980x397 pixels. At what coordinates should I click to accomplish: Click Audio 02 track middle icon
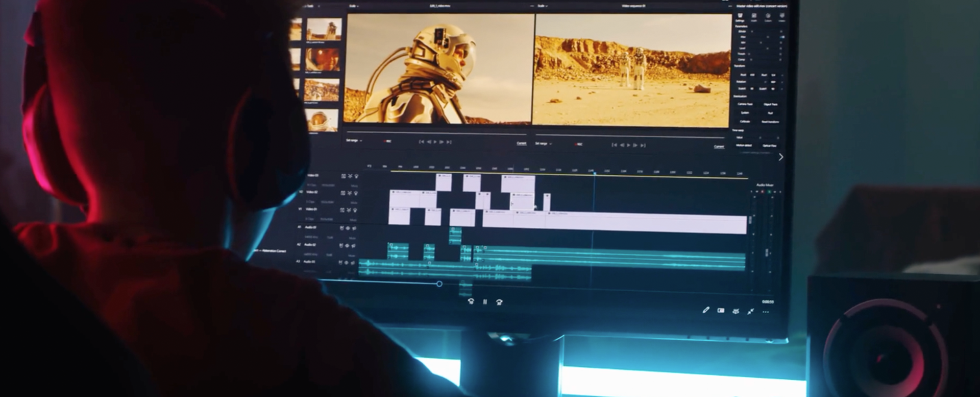tap(347, 246)
